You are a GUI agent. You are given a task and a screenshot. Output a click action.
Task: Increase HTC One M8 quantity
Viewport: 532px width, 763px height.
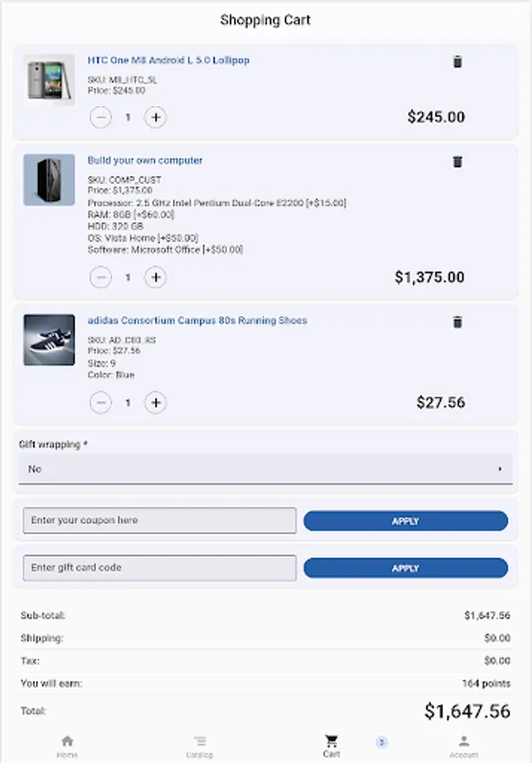[x=155, y=117]
